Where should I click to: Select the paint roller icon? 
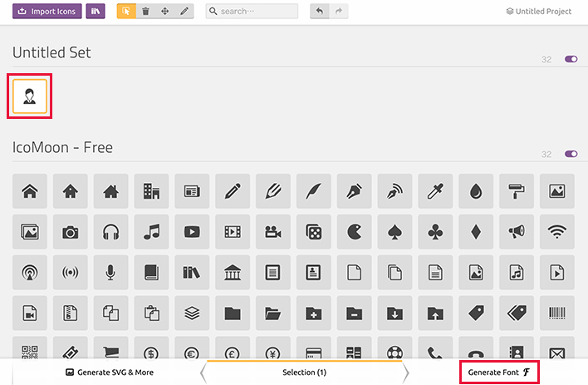point(517,191)
